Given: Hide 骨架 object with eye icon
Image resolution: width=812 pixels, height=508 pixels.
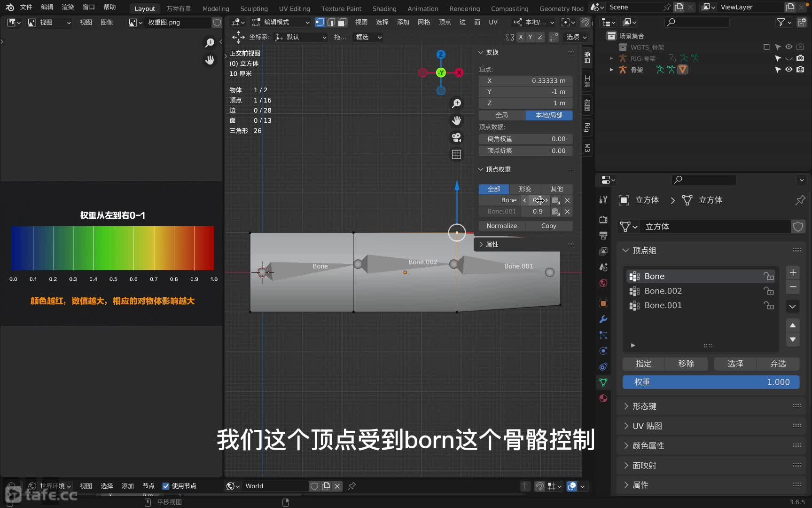Looking at the screenshot, I should click(789, 70).
